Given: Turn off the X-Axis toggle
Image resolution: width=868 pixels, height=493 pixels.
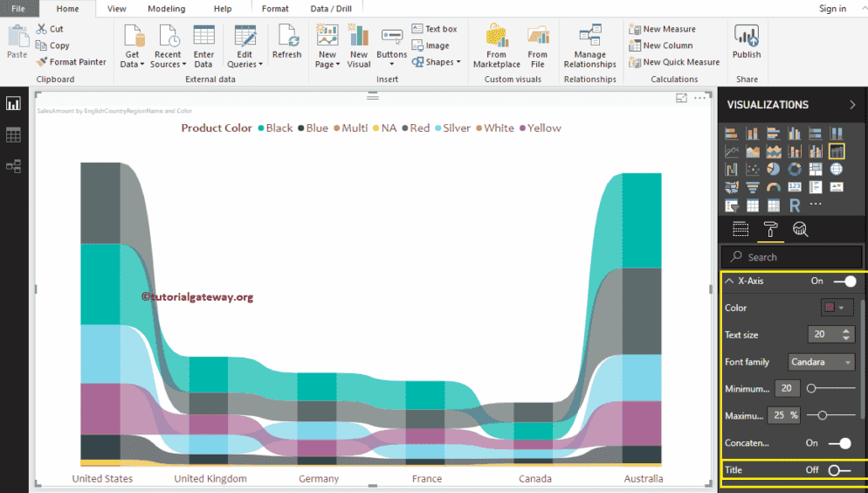Looking at the screenshot, I should [x=844, y=281].
